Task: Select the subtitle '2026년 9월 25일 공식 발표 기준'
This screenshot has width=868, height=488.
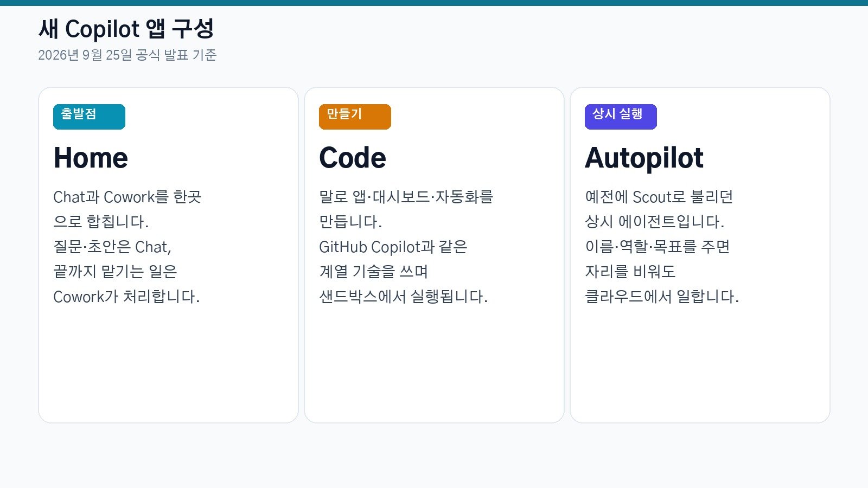Action: pos(127,55)
